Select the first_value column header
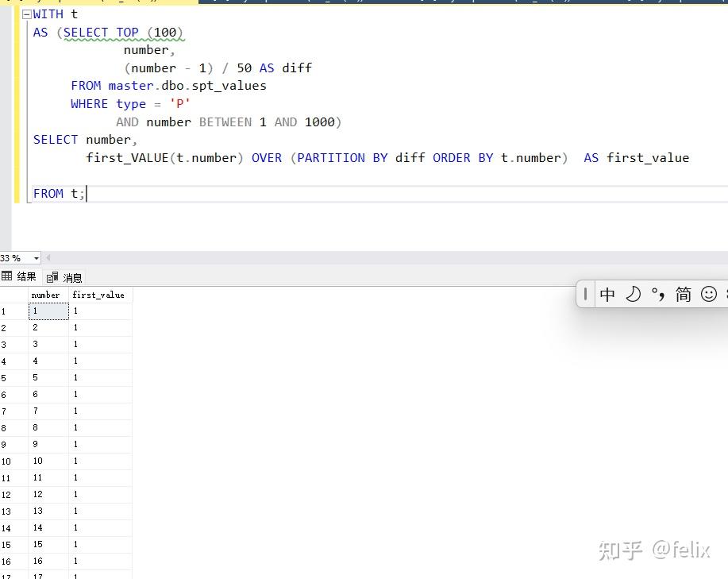This screenshot has width=728, height=579. (x=98, y=295)
